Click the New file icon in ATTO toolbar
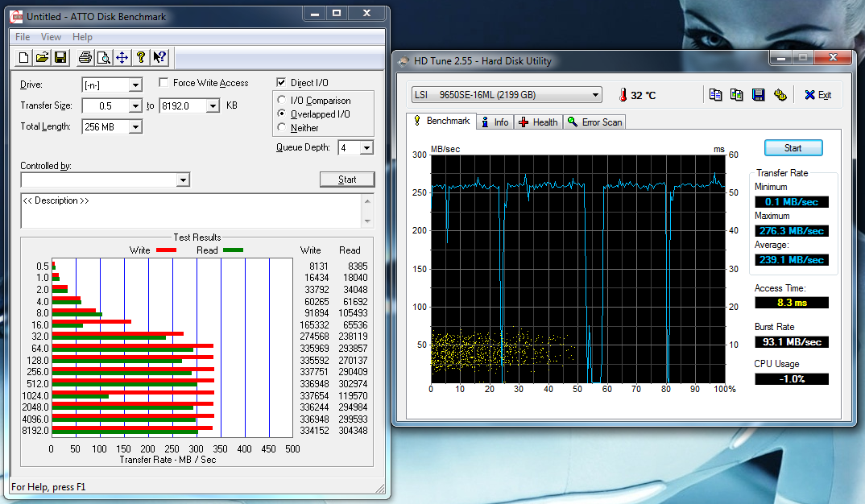 24,57
